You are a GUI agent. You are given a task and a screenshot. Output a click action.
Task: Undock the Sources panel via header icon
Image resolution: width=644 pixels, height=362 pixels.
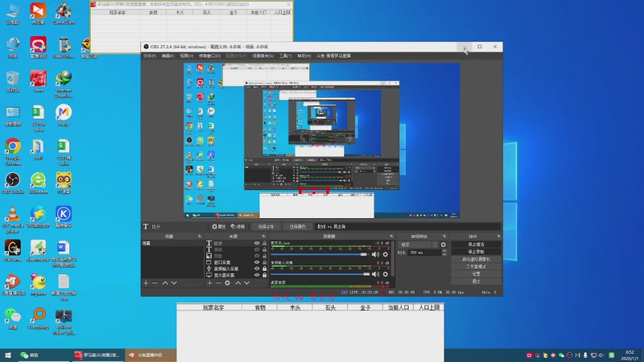tap(264, 237)
